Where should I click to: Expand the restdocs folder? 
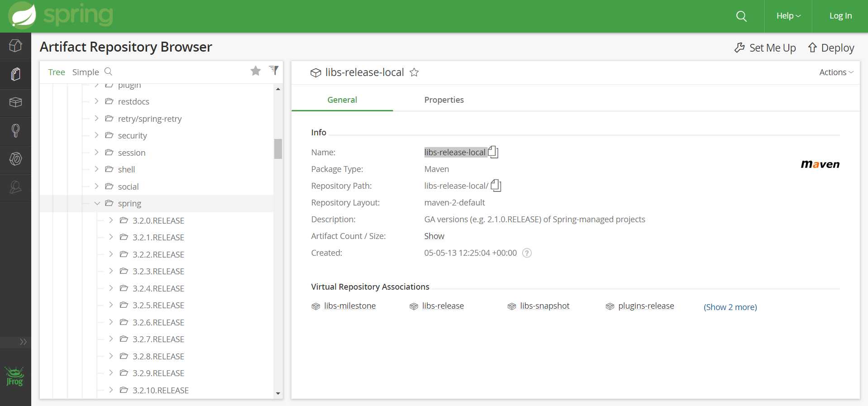click(96, 101)
